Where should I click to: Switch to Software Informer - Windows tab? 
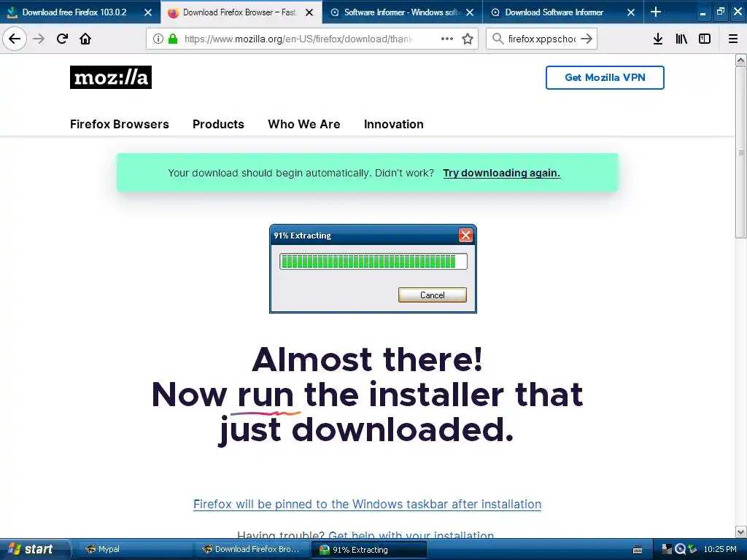coord(403,12)
